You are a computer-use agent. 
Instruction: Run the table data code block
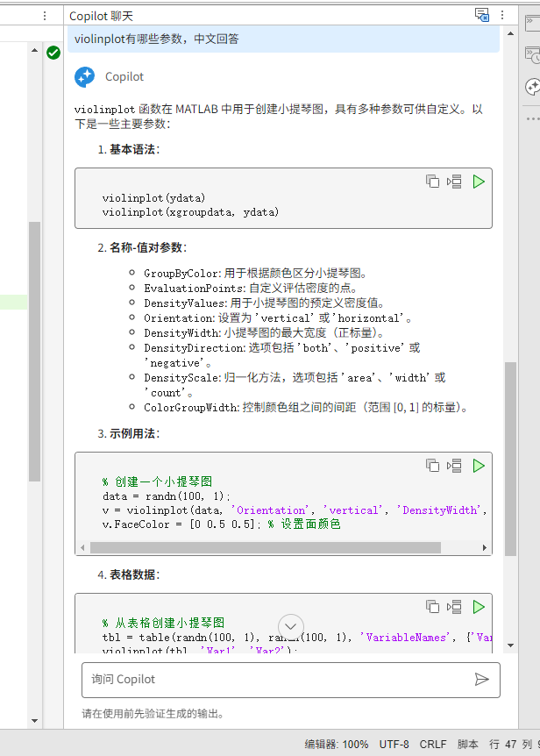(479, 607)
